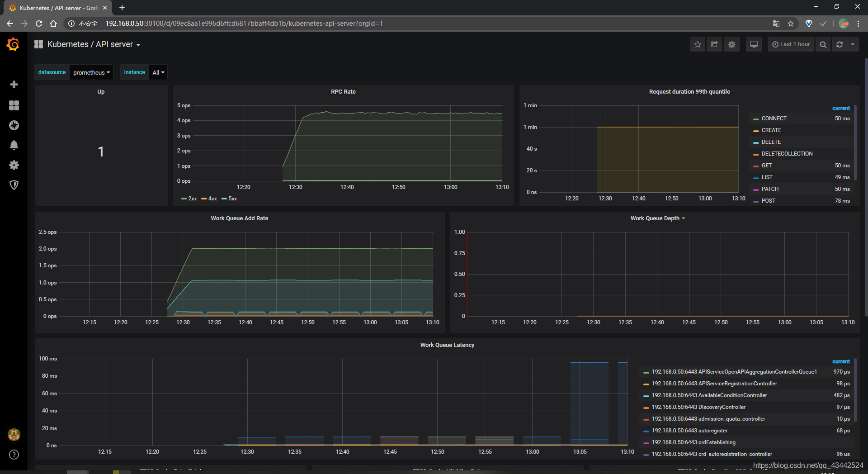Open the Create plus menu in sidebar
Viewport: 868px width, 474px height.
click(14, 85)
